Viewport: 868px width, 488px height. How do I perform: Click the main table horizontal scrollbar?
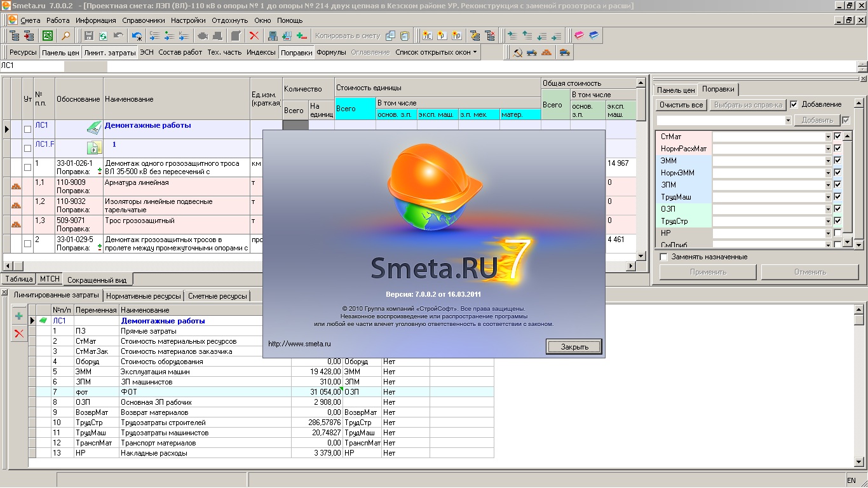click(319, 266)
